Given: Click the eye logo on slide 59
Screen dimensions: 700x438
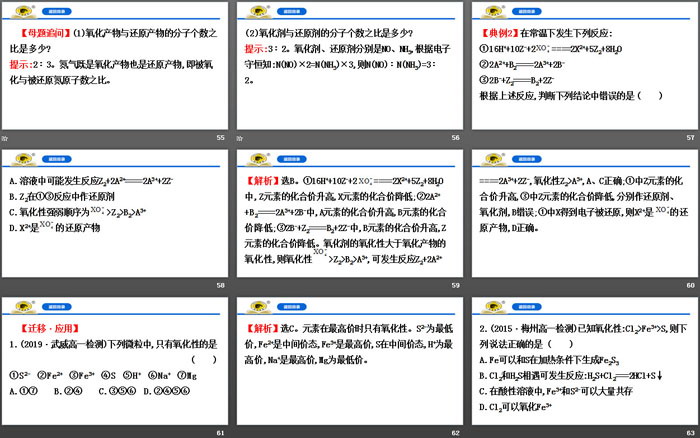Looking at the screenshot, I should click(x=258, y=159).
